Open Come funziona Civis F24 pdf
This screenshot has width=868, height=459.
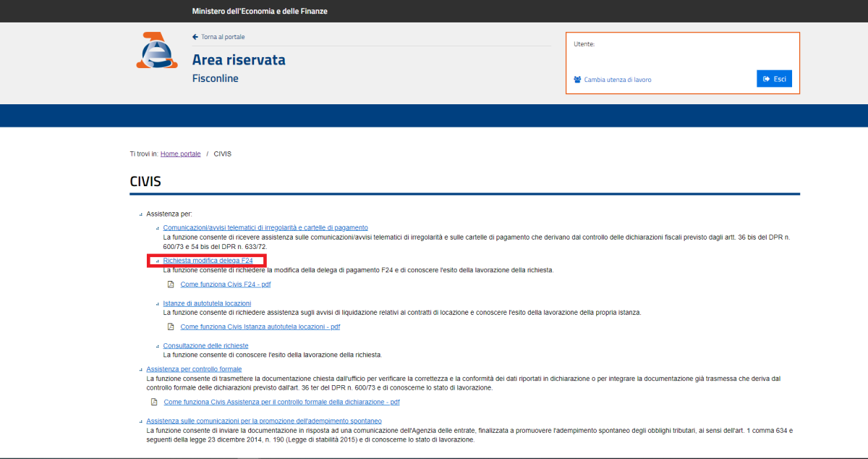tap(226, 285)
